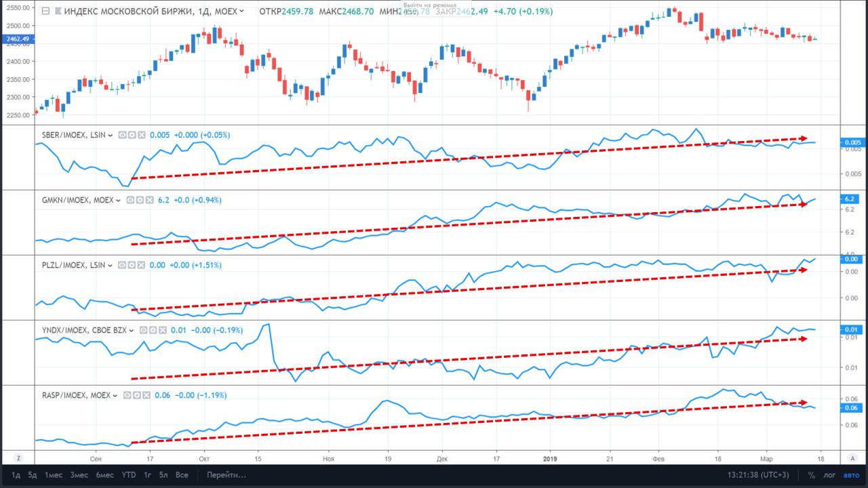Remove the SBER/IMOEX indicator
Viewport: 868px width, 488px height.
[x=142, y=135]
